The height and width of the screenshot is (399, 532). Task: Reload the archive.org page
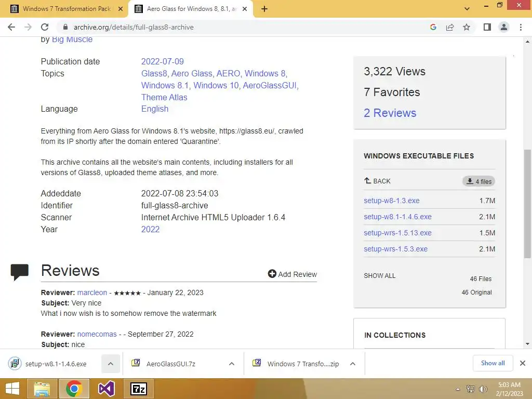45,27
